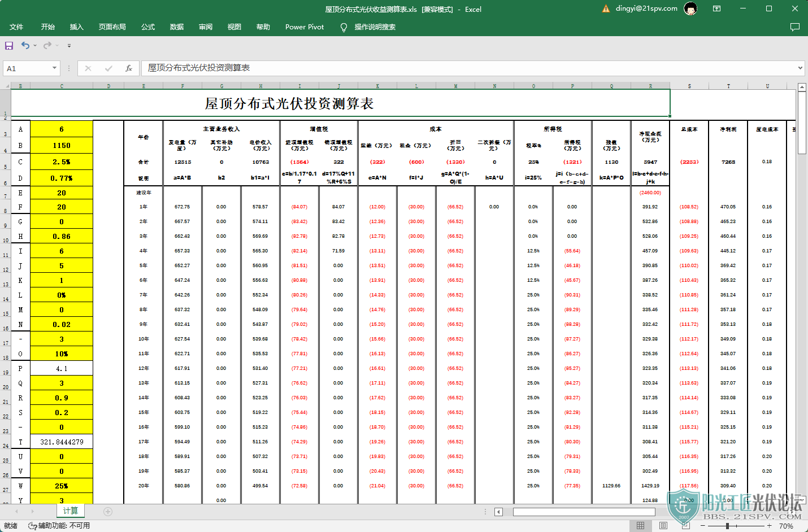Screen dimensions: 808x532
Task: Click the lightbulb 操作说明搜索 search box
Action: click(x=368, y=27)
